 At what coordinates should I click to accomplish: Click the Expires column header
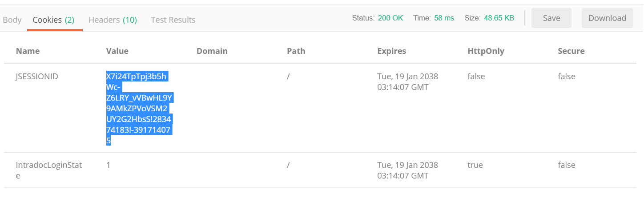click(392, 51)
